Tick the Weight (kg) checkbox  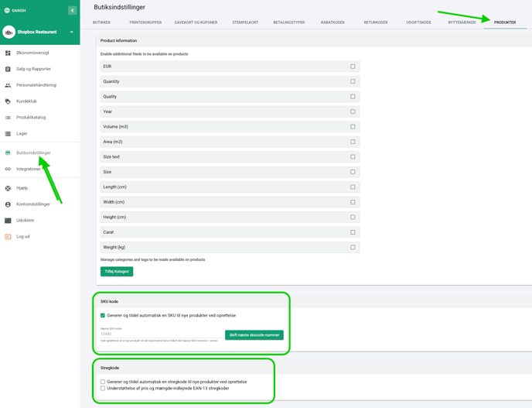click(353, 248)
